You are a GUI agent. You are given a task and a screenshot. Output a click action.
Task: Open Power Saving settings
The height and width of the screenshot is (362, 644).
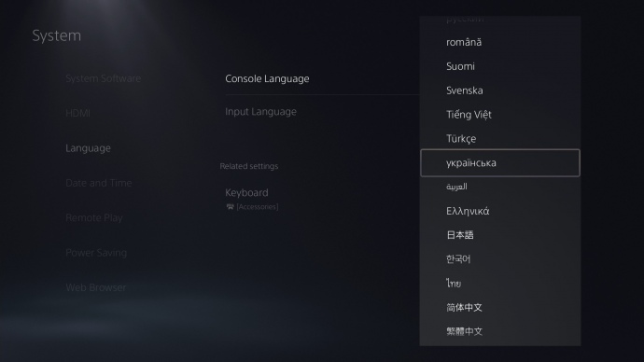click(x=96, y=253)
